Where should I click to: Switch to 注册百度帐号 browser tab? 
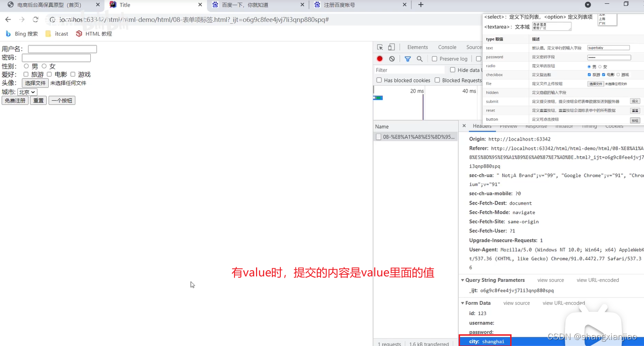[359, 5]
